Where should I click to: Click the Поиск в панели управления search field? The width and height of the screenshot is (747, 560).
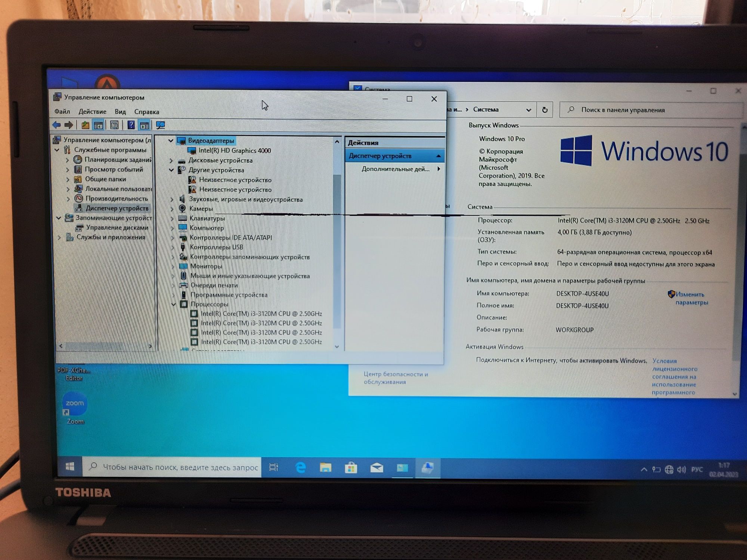651,110
